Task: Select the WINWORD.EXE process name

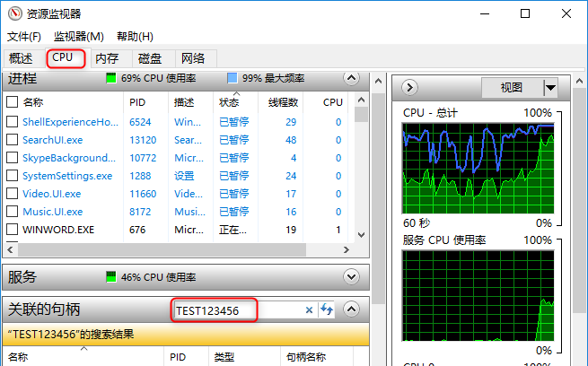Action: coord(58,230)
